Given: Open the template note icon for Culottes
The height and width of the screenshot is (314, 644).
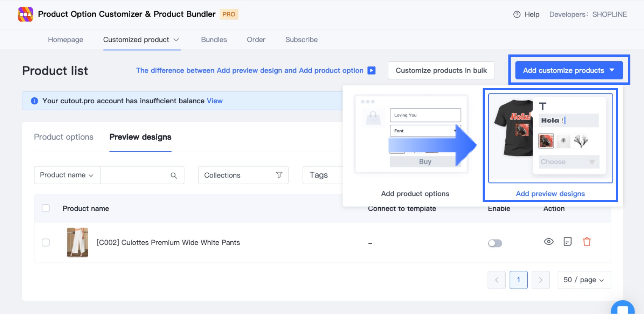Looking at the screenshot, I should coord(567,242).
